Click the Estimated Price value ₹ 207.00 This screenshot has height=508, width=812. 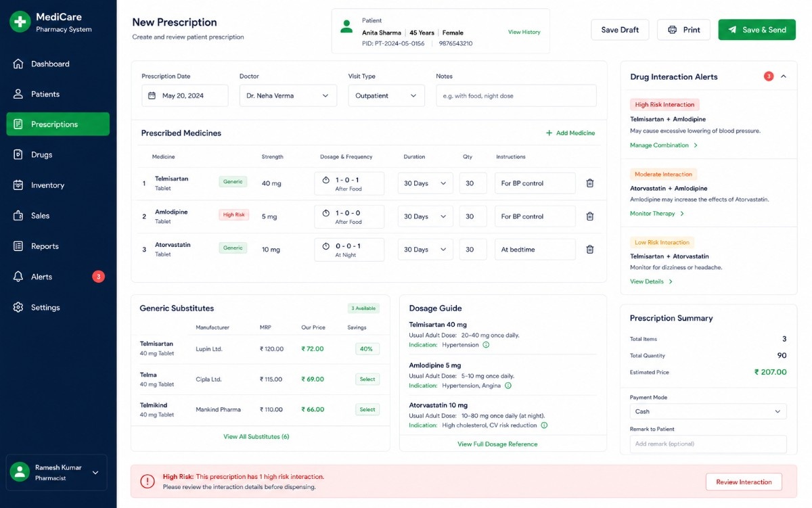tap(771, 372)
